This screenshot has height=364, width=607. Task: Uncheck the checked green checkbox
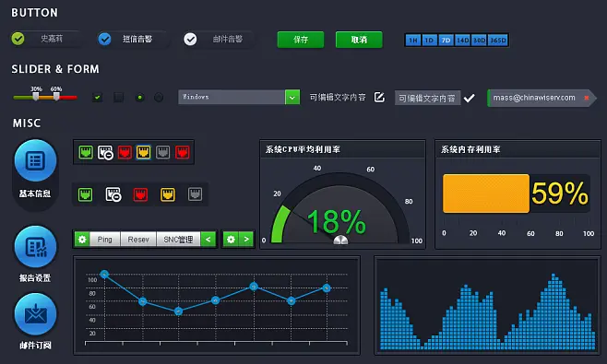98,98
